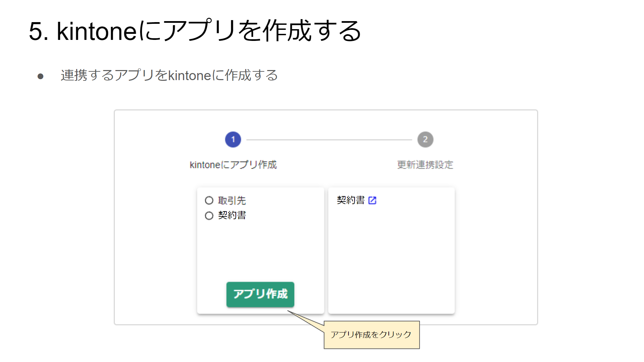Click the 契約書 text in right card

[351, 200]
